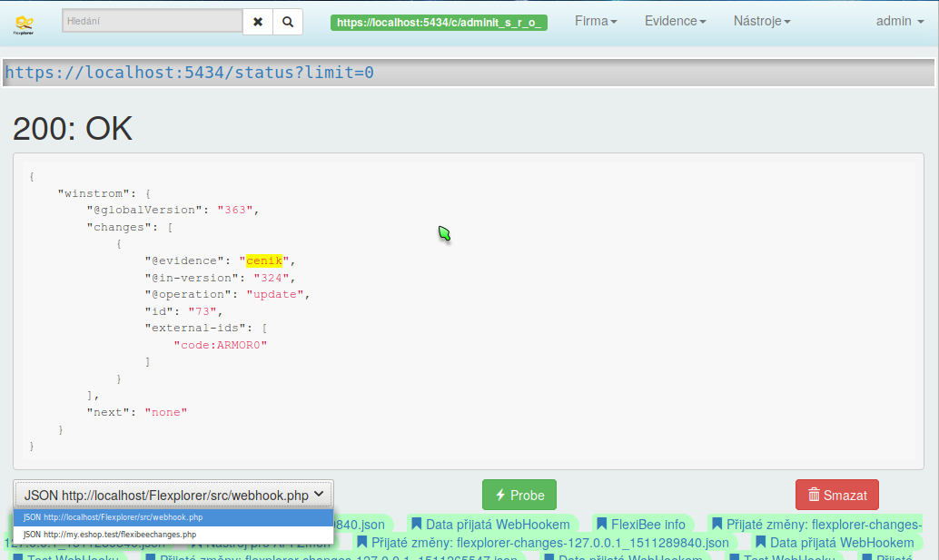The width and height of the screenshot is (939, 560).
Task: Clear the search with the X button
Action: point(258,22)
